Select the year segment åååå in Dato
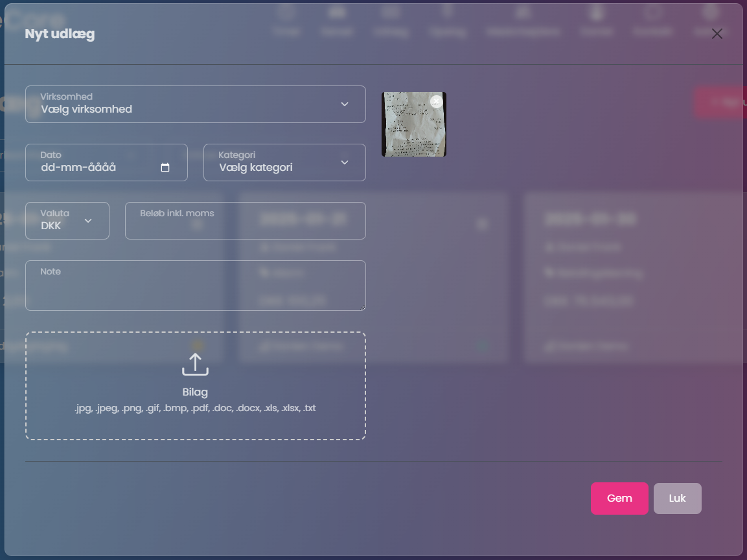Screen dimensions: 747x560 (x=102, y=168)
